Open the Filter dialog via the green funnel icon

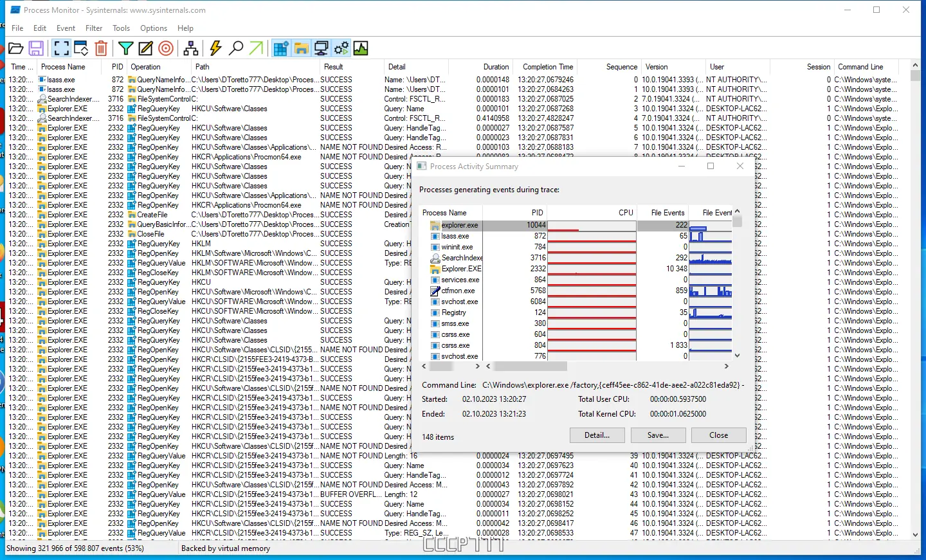click(126, 48)
